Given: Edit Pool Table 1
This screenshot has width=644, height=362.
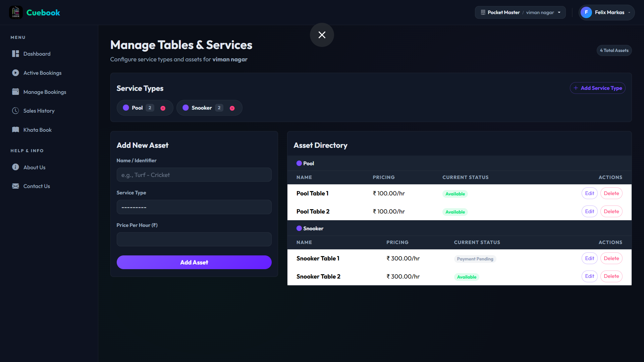Looking at the screenshot, I should (589, 193).
